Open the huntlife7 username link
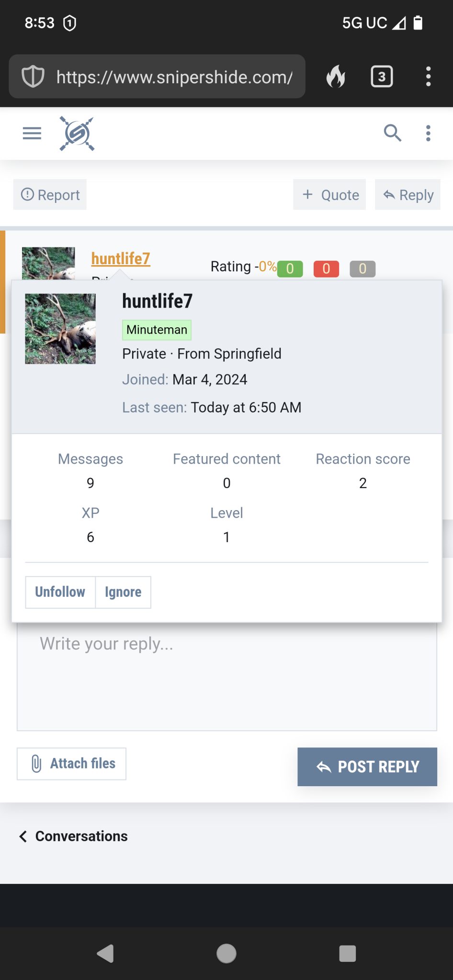 [121, 259]
